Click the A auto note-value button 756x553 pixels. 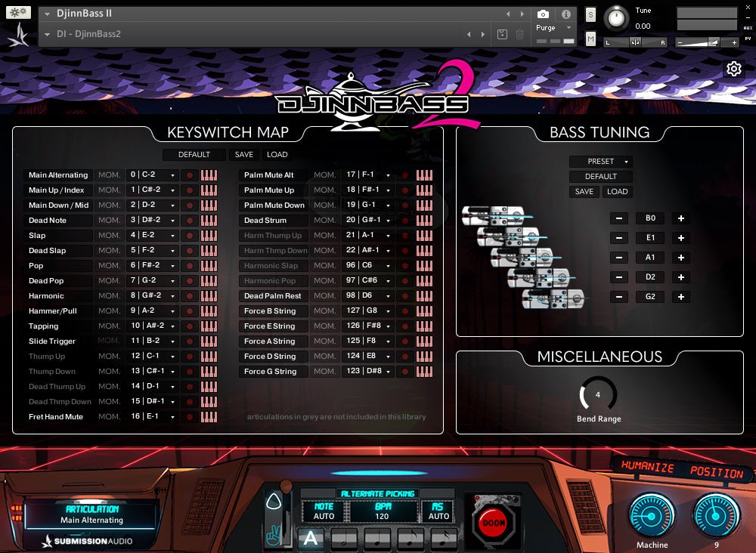tap(311, 538)
